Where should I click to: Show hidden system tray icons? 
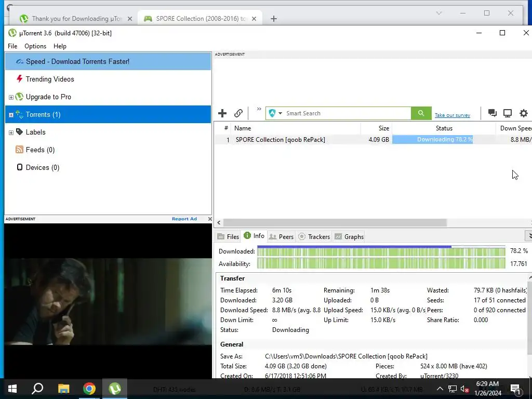(x=440, y=389)
